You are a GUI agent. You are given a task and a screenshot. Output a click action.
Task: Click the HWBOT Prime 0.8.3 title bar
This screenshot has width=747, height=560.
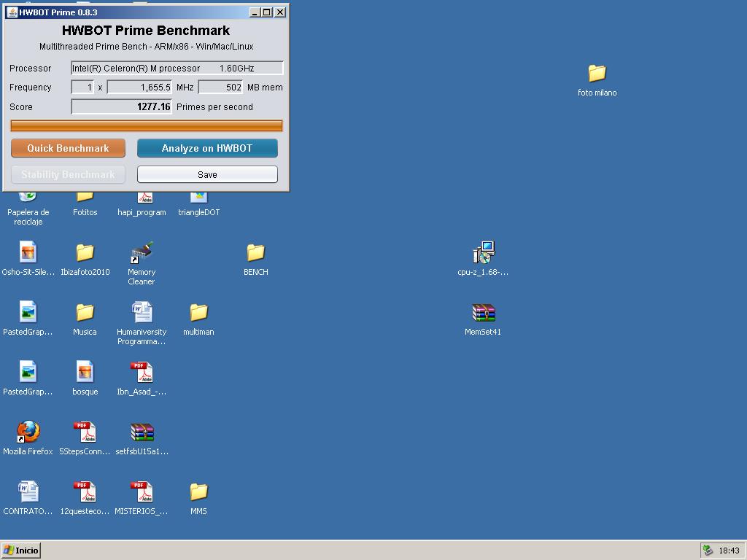pyautogui.click(x=146, y=12)
